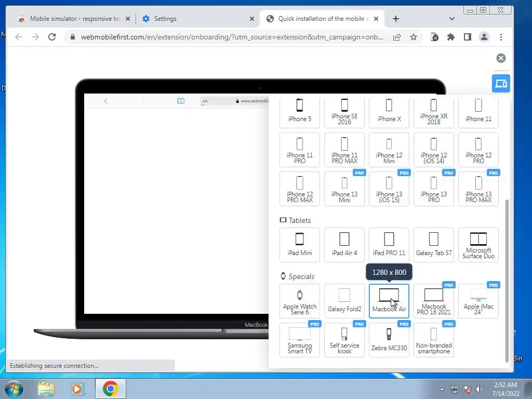Viewport: 532px width, 399px height.
Task: Toggle the Chrome side panel
Action: tap(468, 37)
